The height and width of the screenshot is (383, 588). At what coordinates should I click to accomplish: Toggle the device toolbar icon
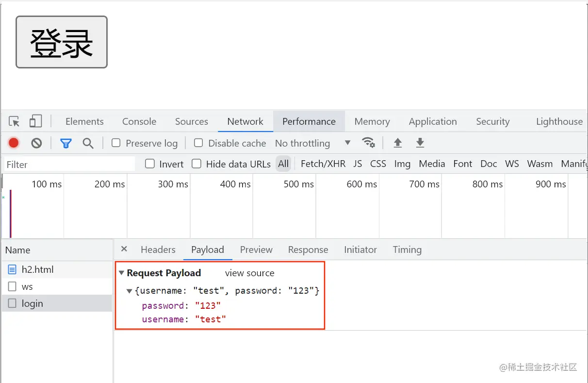tap(35, 121)
